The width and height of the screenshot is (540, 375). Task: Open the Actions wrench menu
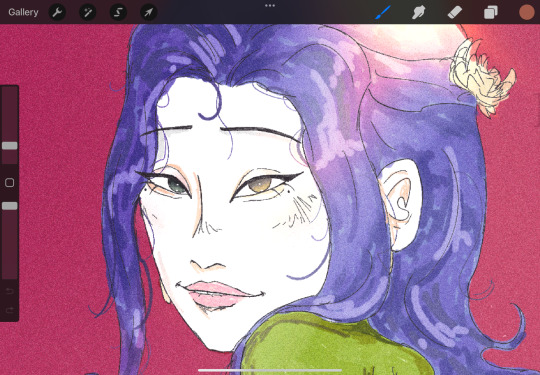(x=57, y=13)
